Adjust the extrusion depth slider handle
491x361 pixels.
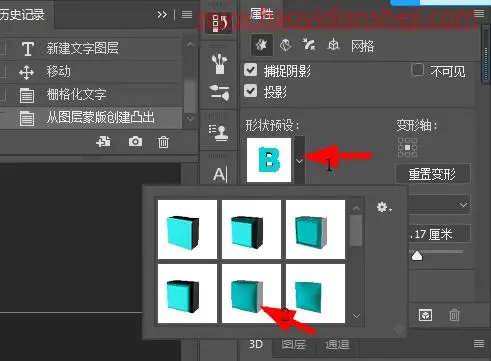point(417,256)
